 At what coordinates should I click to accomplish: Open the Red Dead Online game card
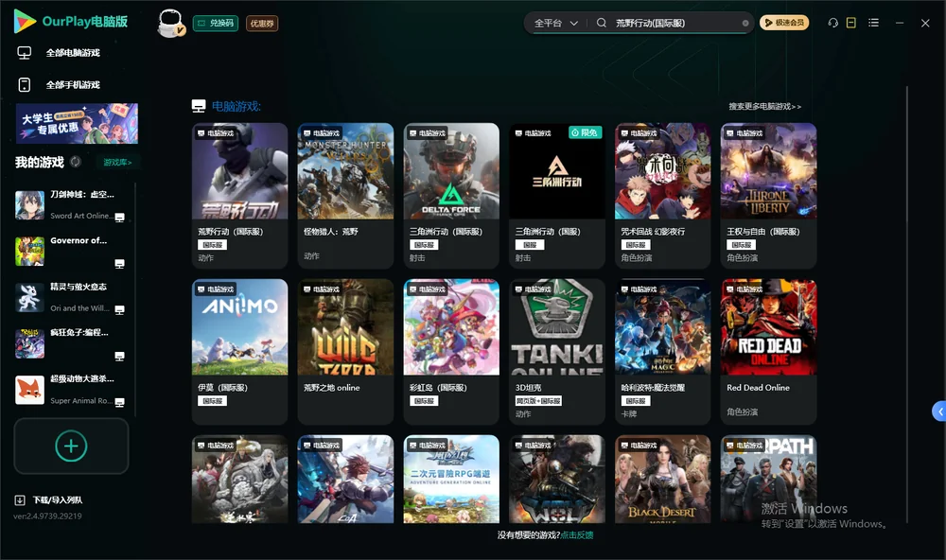[768, 352]
